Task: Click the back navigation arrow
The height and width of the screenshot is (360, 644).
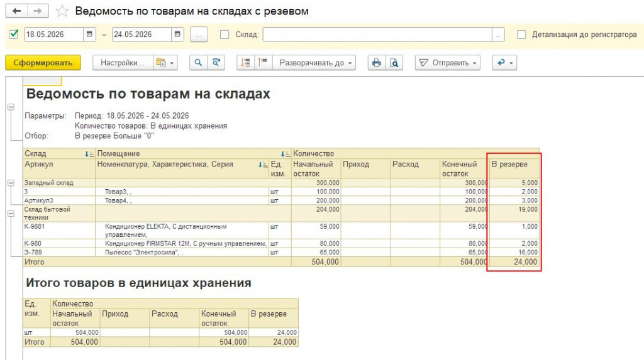Action: (16, 11)
